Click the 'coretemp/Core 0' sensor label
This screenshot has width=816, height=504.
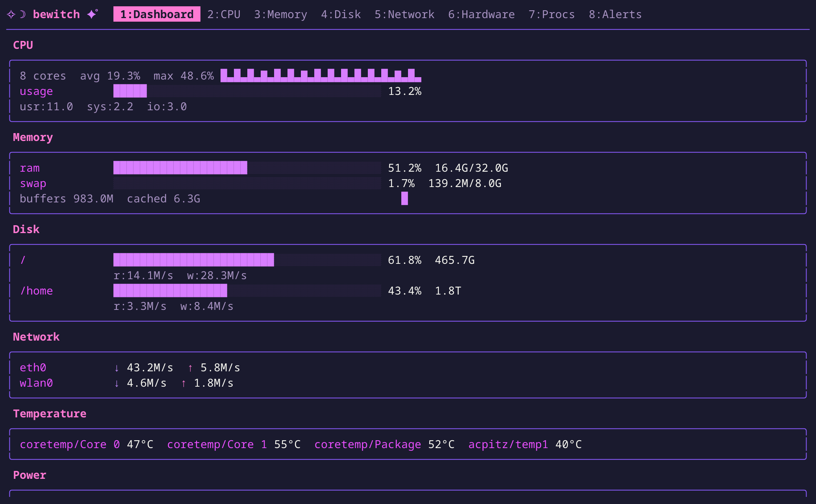click(x=70, y=444)
